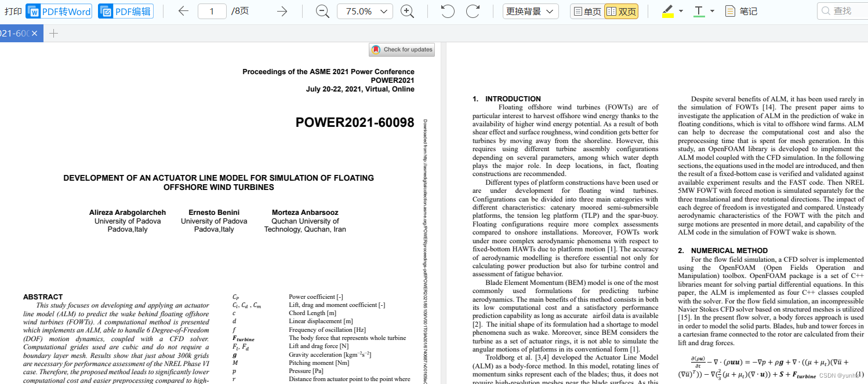Click the 1. INTRODUCTION heading
This screenshot has height=384, width=868.
[507, 99]
